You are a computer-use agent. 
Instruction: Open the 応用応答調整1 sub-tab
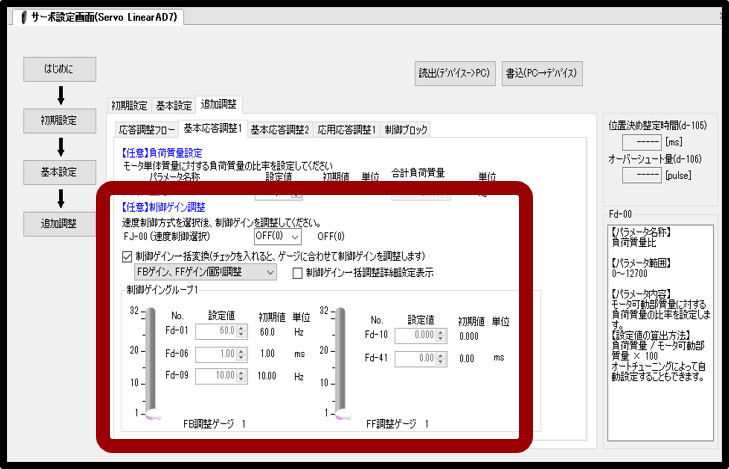coord(346,129)
